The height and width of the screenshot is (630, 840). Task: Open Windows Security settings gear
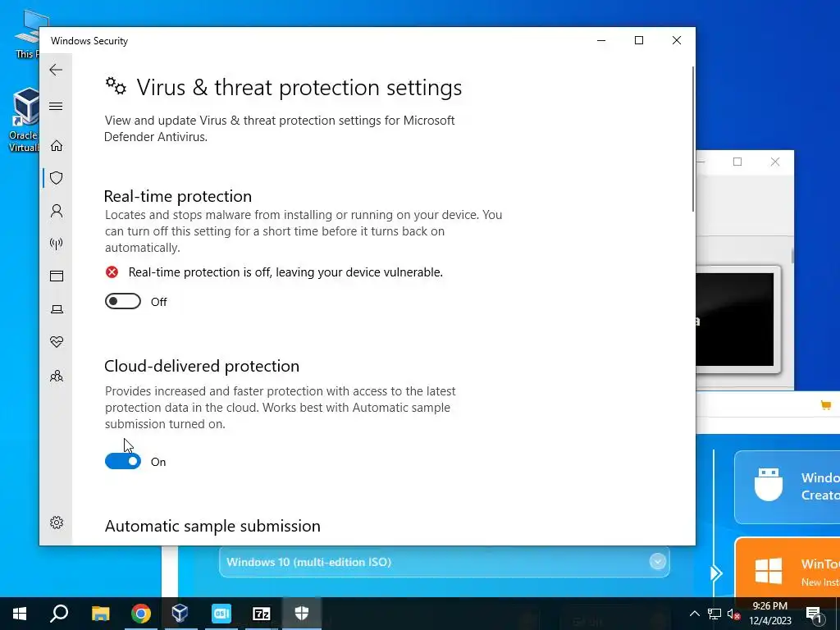(x=57, y=523)
